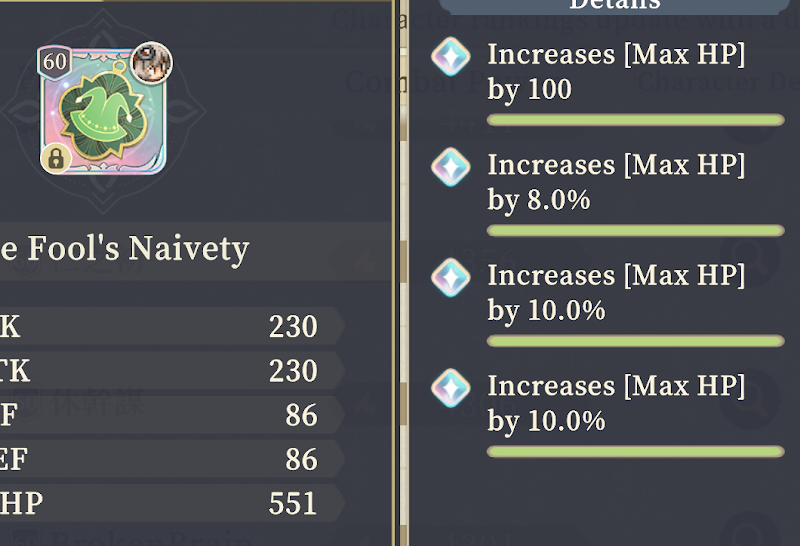Click the progress bar under the last 10.0% bonus

(635, 451)
